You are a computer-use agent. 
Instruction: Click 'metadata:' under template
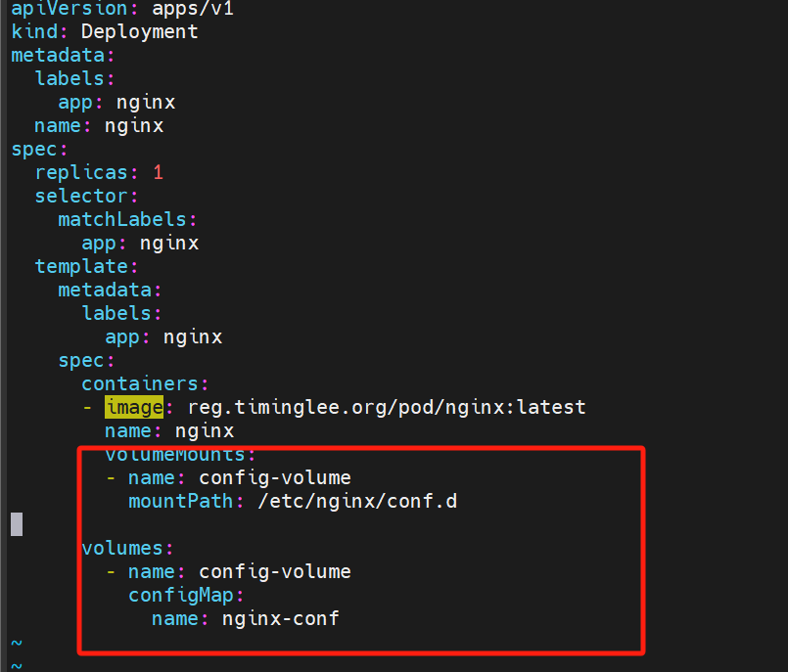pos(110,290)
